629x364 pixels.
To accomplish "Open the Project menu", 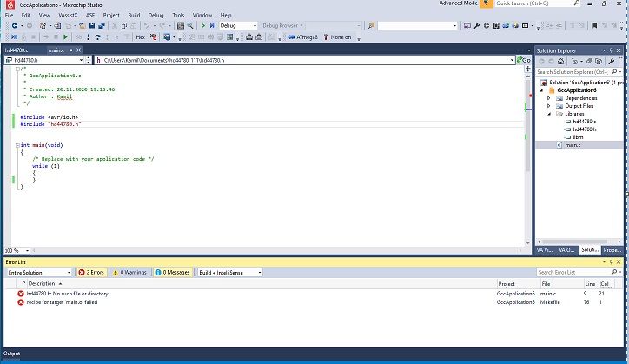I will 111,16.
